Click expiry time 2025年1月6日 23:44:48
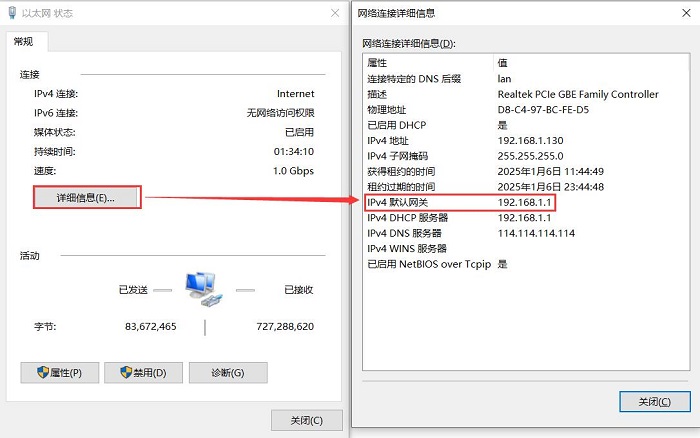The width and height of the screenshot is (700, 438). [x=550, y=187]
